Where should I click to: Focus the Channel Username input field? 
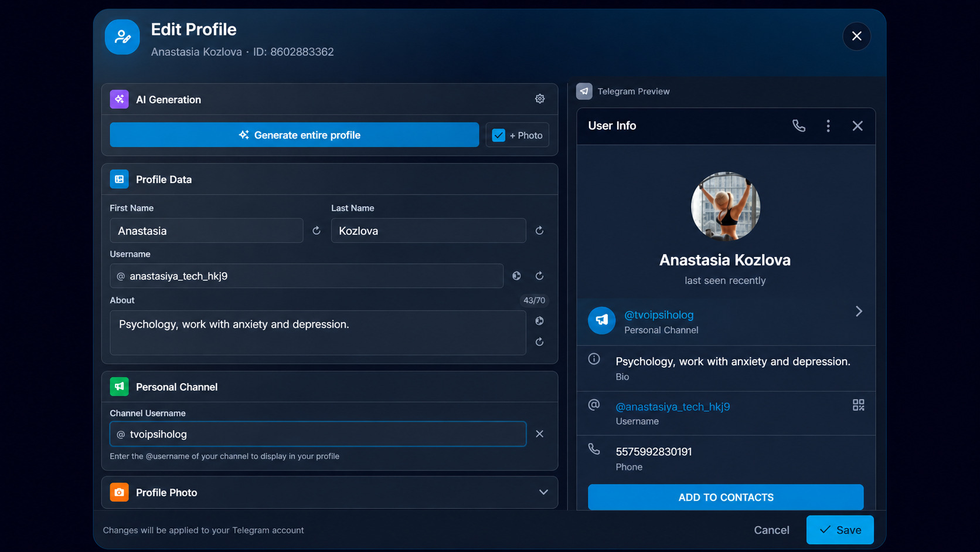(318, 434)
